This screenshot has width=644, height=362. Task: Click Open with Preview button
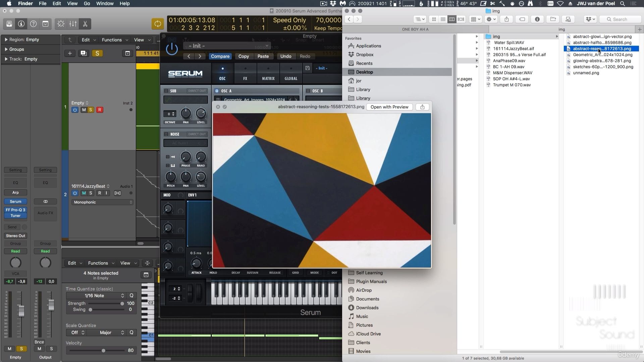[x=389, y=107]
